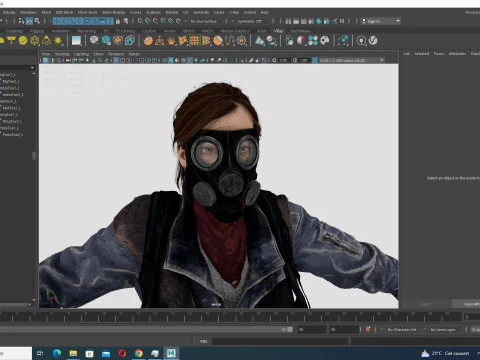
Task: Open the viewport Renderer menu
Action: tap(116, 54)
